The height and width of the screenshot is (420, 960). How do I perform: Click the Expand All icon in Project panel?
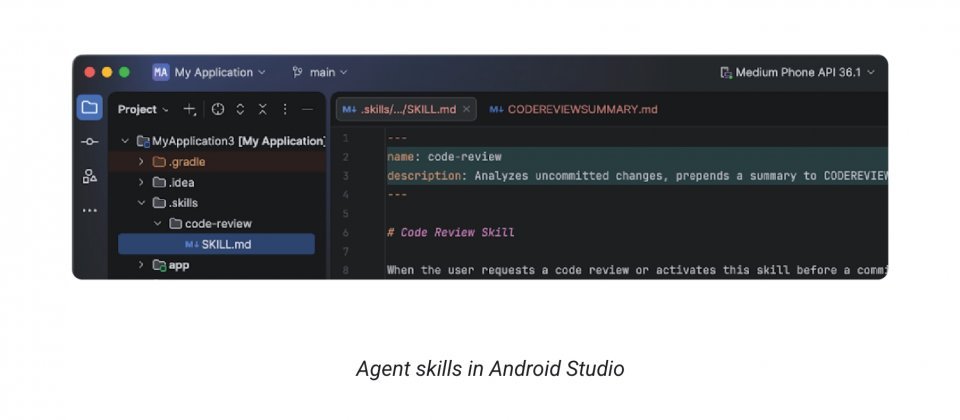click(241, 109)
